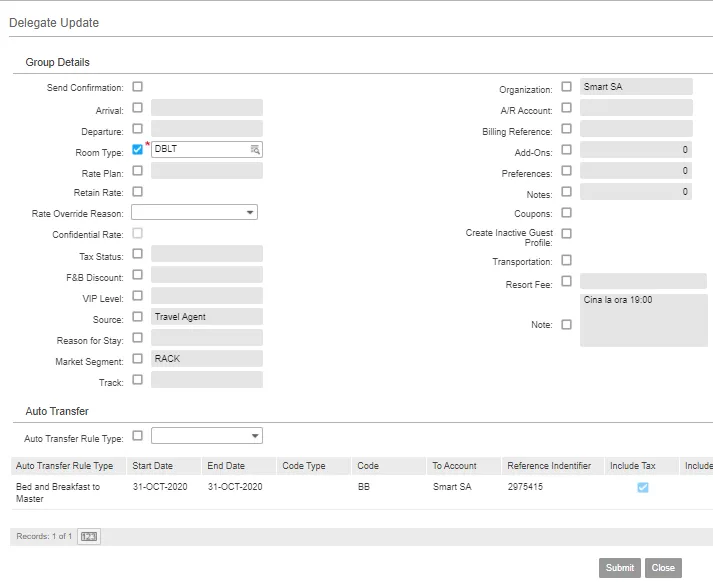Click the Include Tax column header
Image resolution: width=713 pixels, height=584 pixels.
pyautogui.click(x=642, y=466)
